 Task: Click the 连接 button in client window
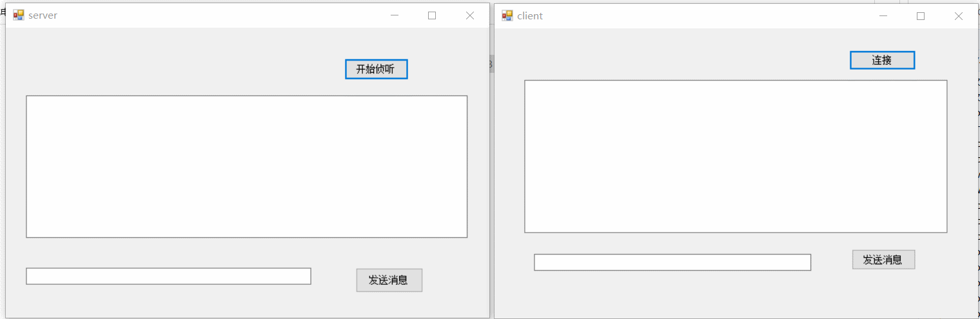click(882, 60)
